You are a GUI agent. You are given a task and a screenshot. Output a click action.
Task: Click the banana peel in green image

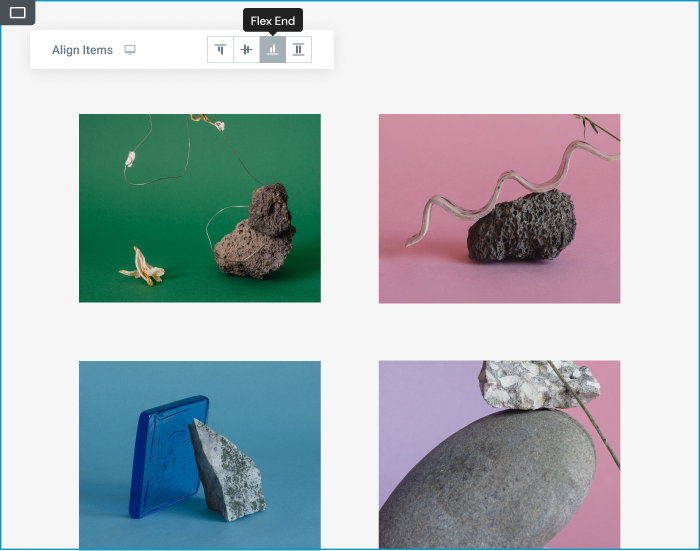(x=142, y=265)
